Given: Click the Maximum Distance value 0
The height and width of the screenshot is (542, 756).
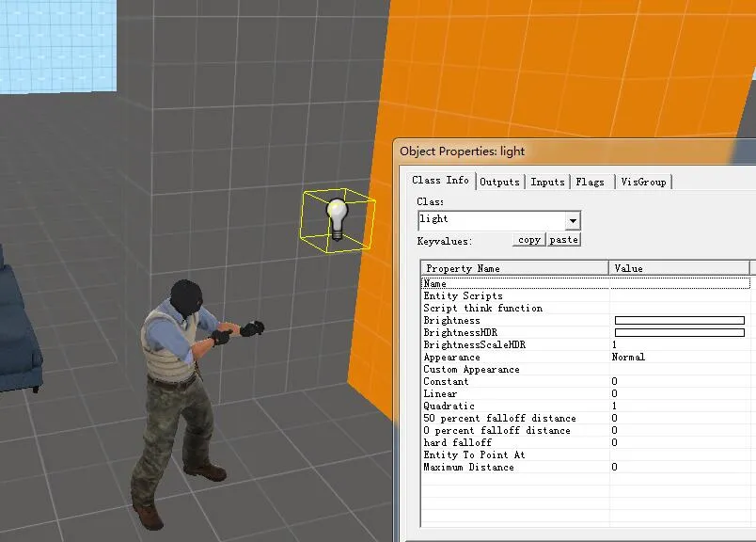Looking at the screenshot, I should [x=614, y=467].
